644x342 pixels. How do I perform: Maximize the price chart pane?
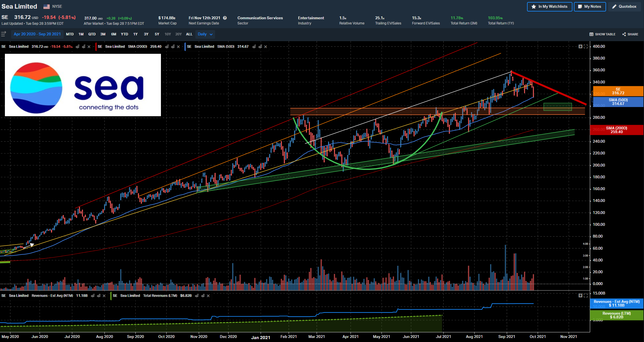(x=586, y=46)
